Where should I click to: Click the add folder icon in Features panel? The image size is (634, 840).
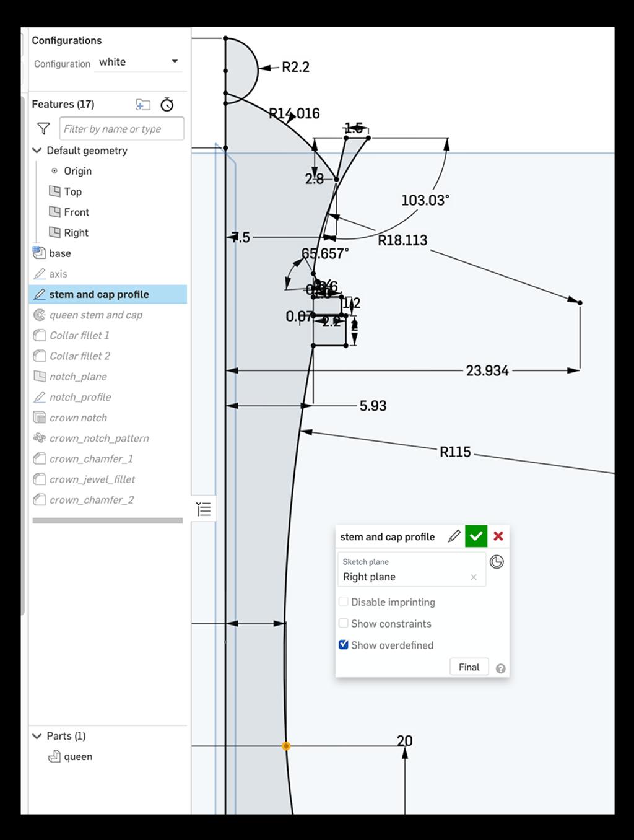tap(142, 105)
